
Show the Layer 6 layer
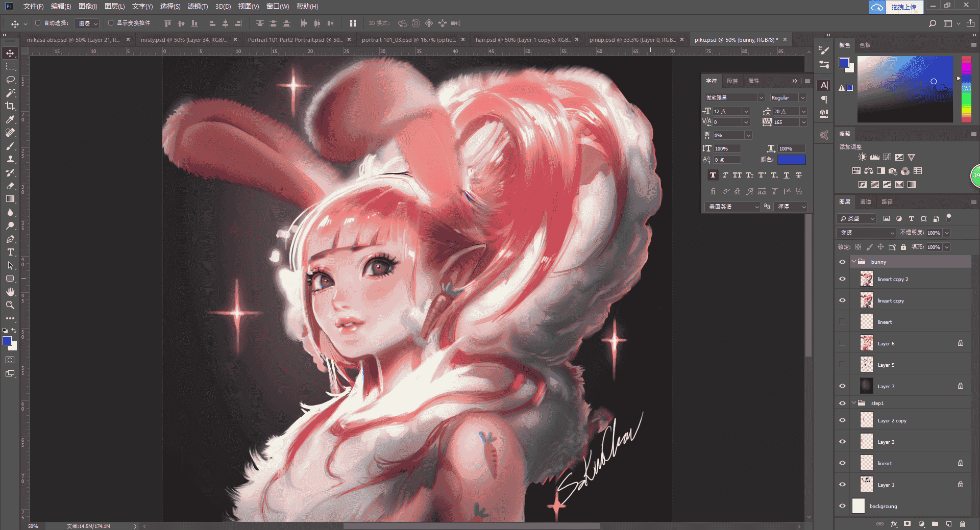pos(842,343)
